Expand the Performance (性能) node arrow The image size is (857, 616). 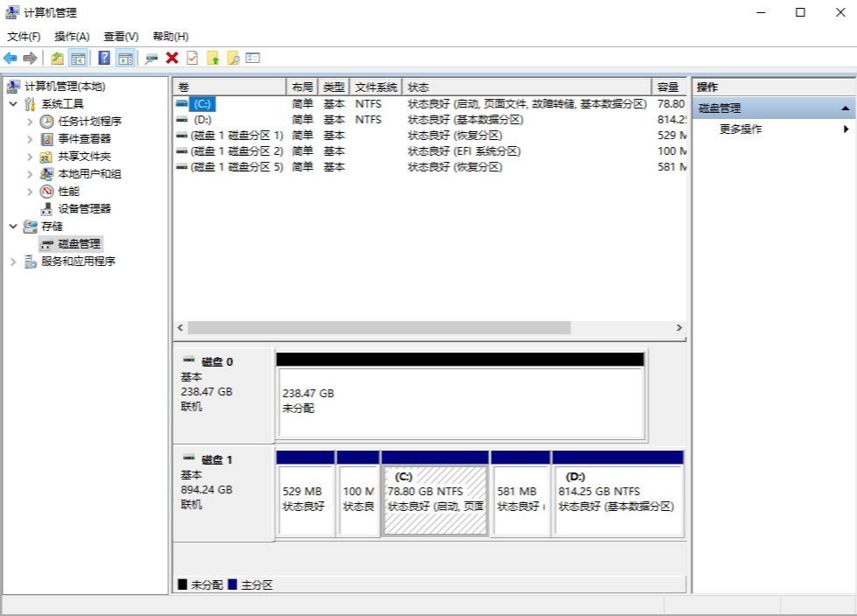click(30, 191)
